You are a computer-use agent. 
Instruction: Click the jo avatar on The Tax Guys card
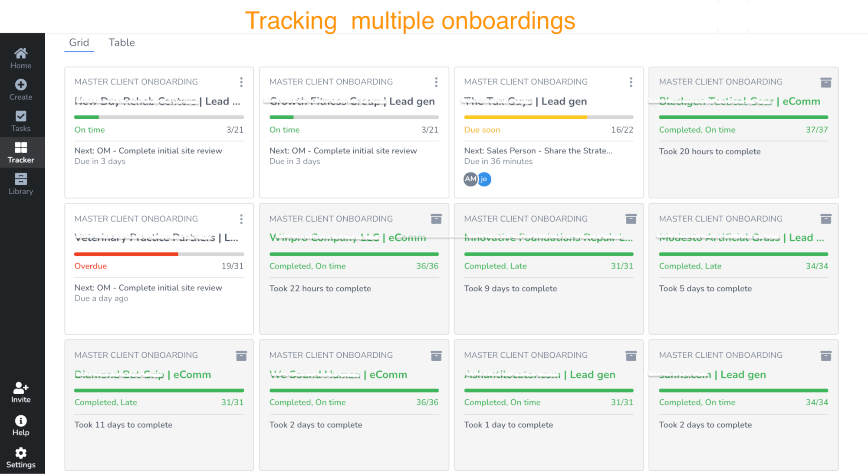tap(484, 179)
